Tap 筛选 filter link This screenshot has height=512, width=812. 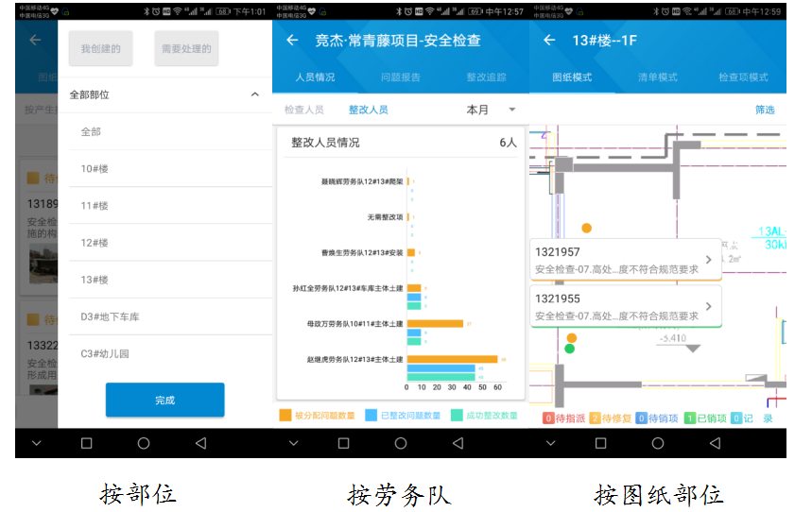tap(765, 110)
